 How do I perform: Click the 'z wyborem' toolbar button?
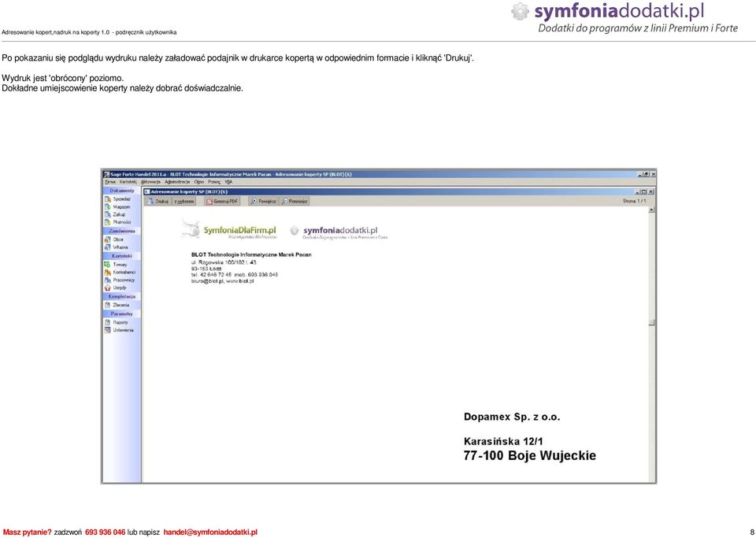(x=184, y=202)
